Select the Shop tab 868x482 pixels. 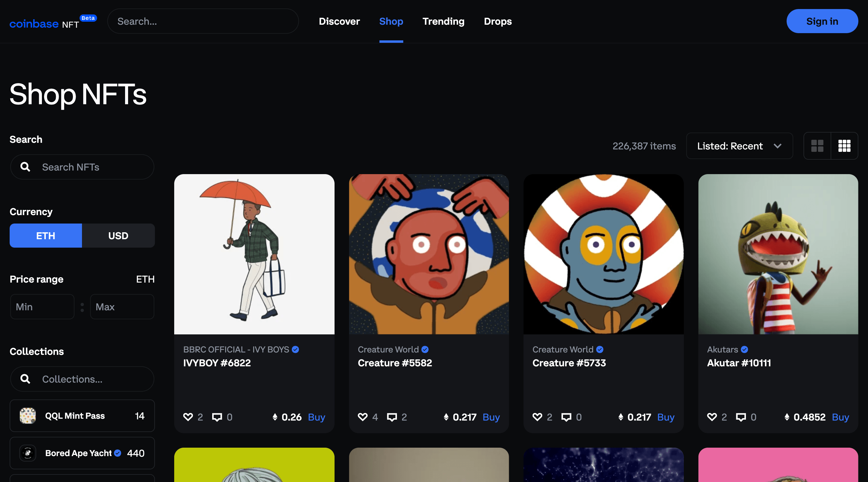click(x=391, y=21)
